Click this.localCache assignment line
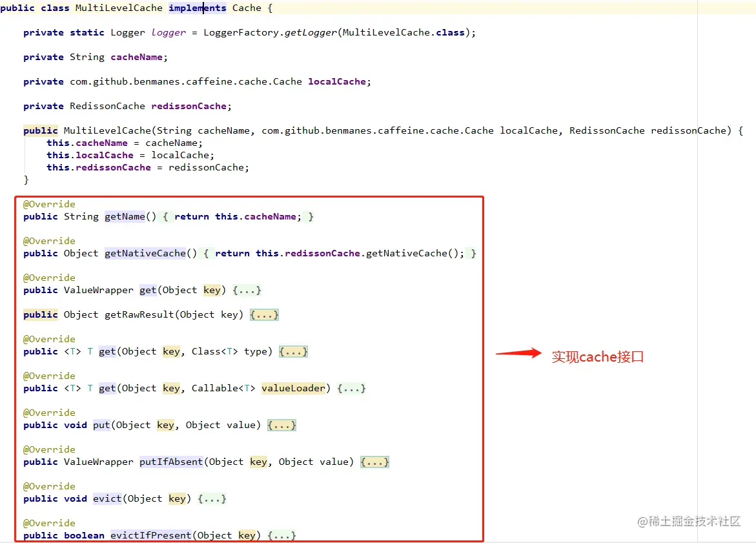 pyautogui.click(x=130, y=155)
